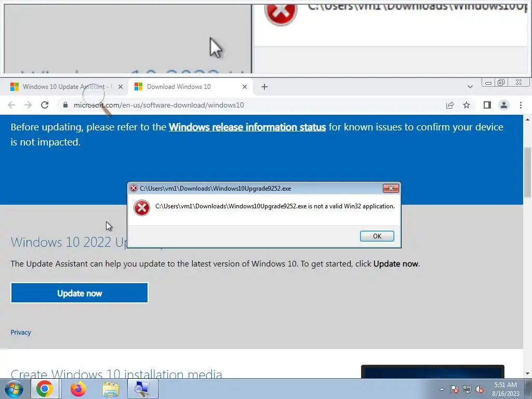Open the Privacy link
The image size is (532, 399).
pos(21,332)
